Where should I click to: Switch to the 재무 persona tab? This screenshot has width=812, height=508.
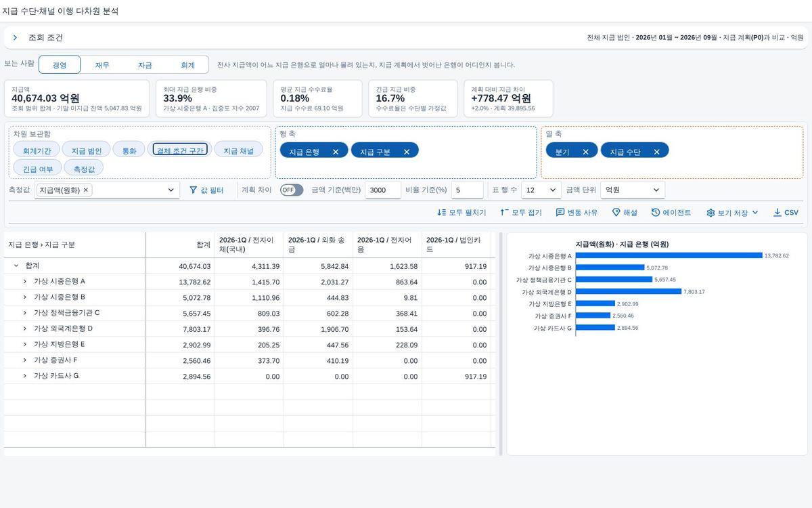coord(102,65)
